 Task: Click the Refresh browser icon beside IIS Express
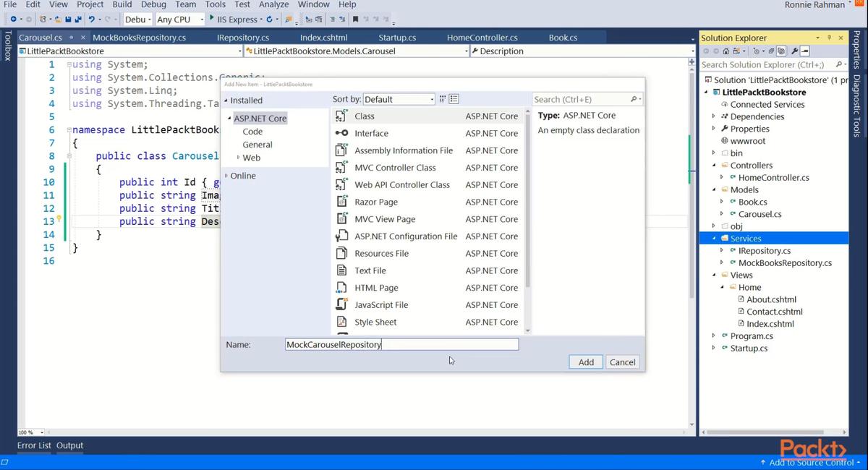coord(269,20)
